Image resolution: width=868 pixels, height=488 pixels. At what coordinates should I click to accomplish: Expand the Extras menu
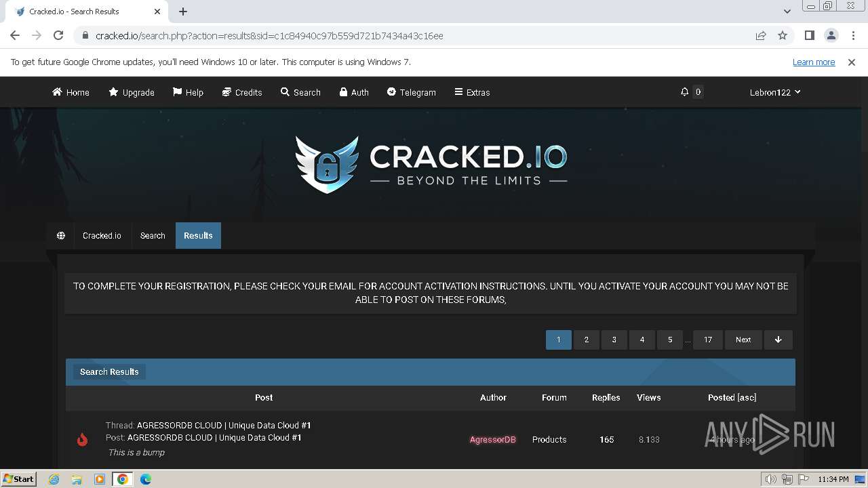tap(472, 92)
